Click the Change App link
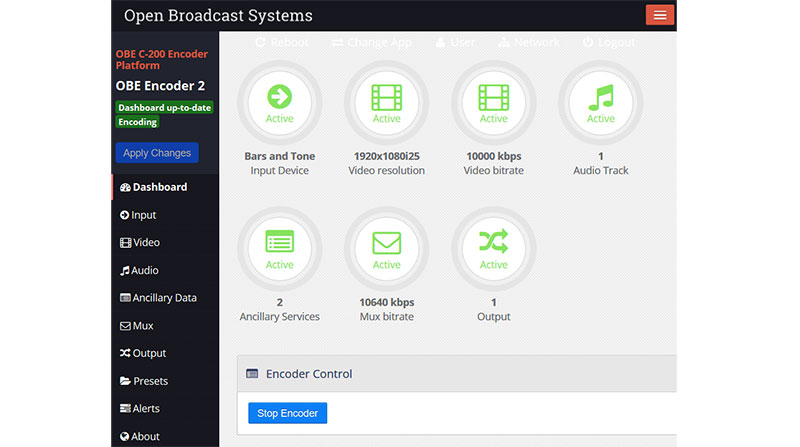The width and height of the screenshot is (800, 447). pyautogui.click(x=372, y=42)
